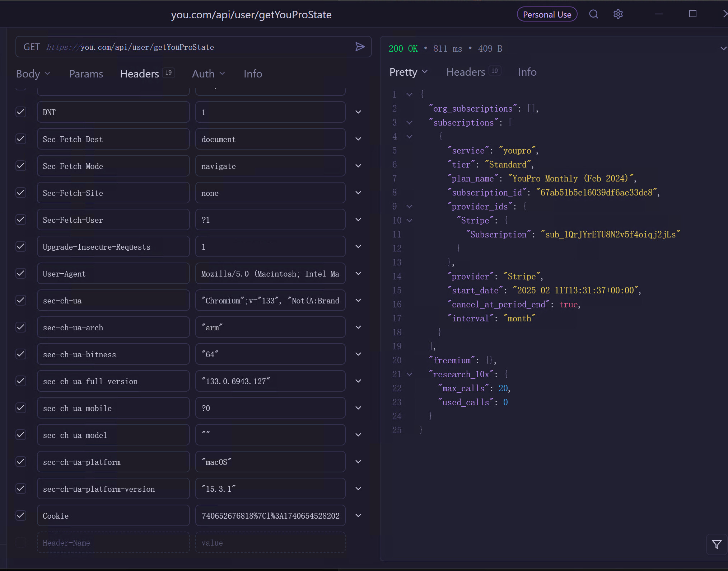728x571 pixels.
Task: Click the empty Header-Name input field
Action: click(113, 543)
